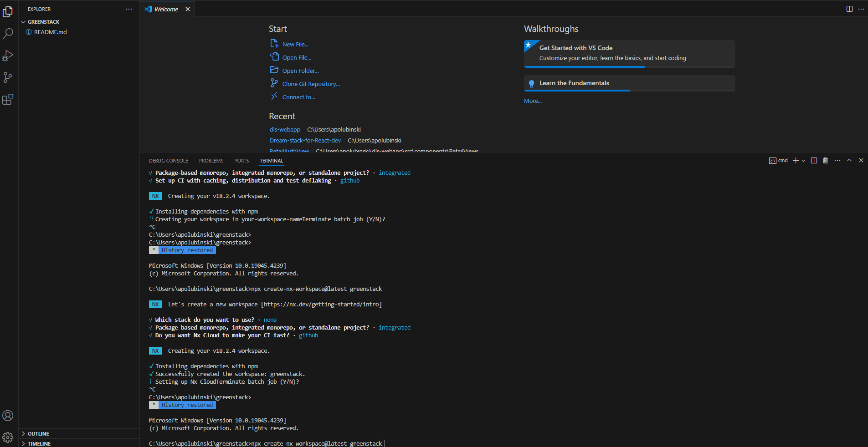Open Learn the Fundamentals walkthrough
This screenshot has width=868, height=447.
(x=629, y=83)
